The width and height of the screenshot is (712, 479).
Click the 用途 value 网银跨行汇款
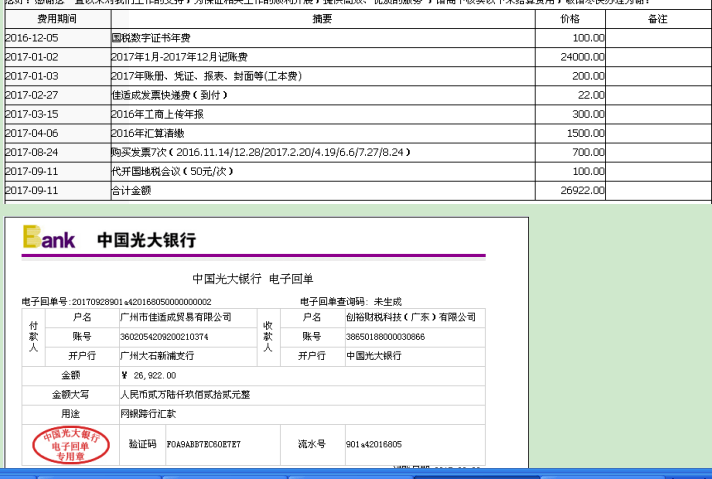click(x=148, y=414)
